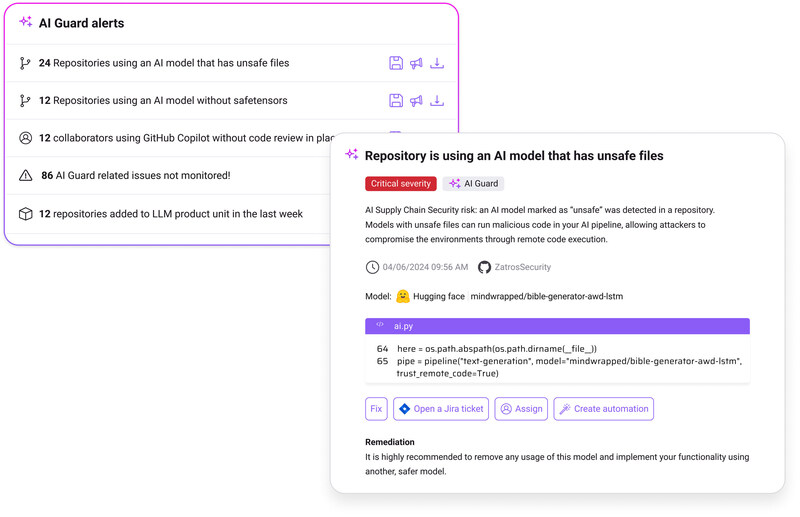Click save icon on safetensors alert row
The image size is (800, 517).
(396, 100)
